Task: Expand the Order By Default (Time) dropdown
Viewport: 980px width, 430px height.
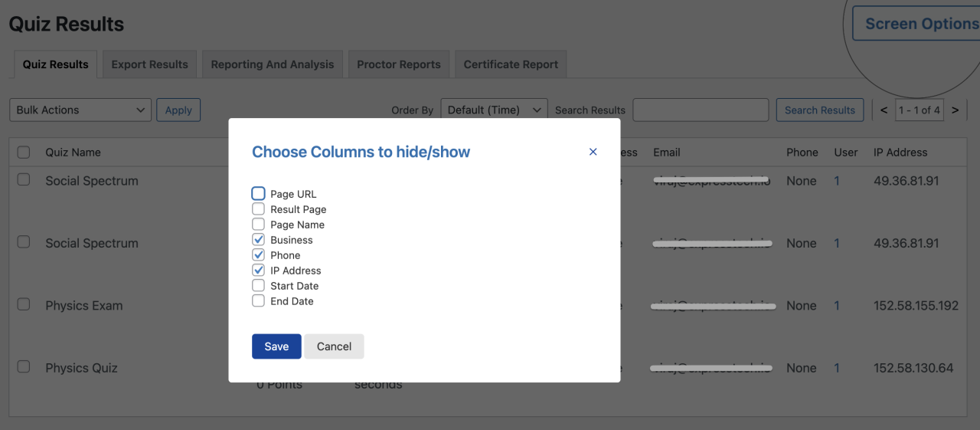Action: 494,110
